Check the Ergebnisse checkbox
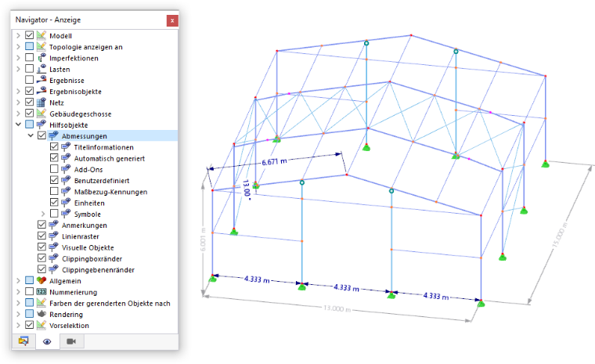 [x=29, y=80]
